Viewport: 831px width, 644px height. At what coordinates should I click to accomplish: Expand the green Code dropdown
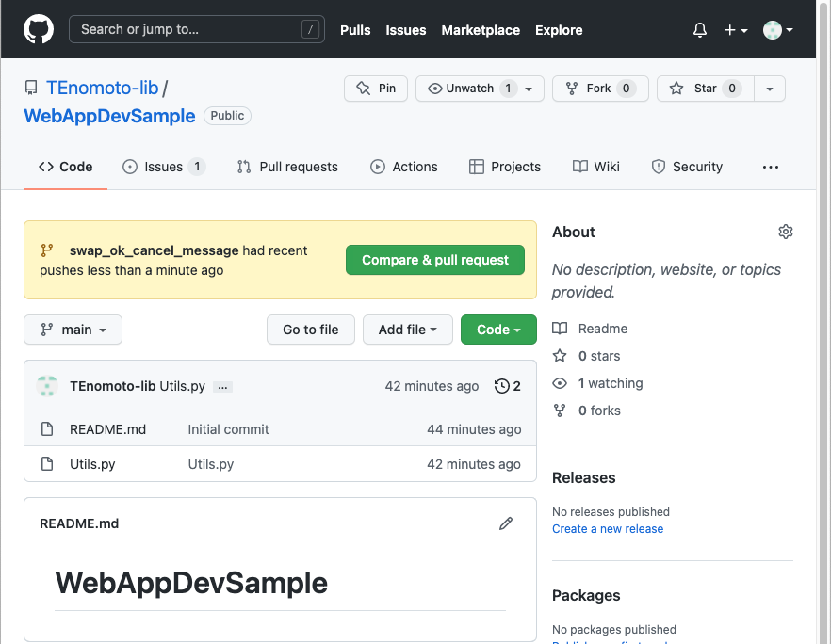point(498,330)
